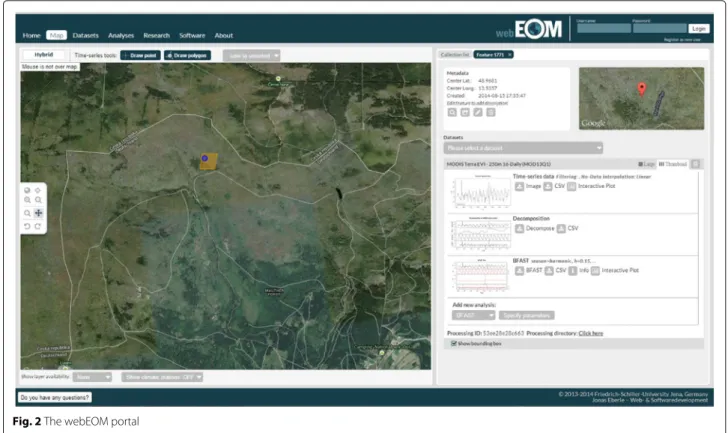The height and width of the screenshot is (433, 728).
Task: Click the Draw point button
Action: tap(140, 55)
